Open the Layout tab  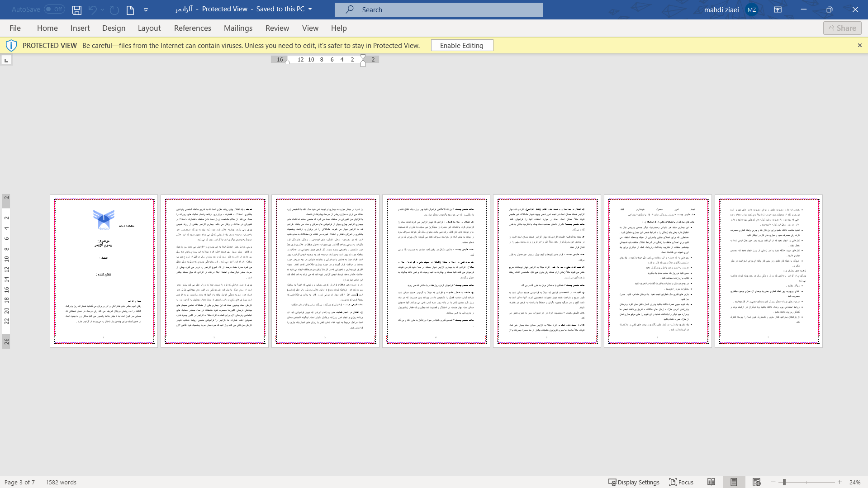coord(149,28)
